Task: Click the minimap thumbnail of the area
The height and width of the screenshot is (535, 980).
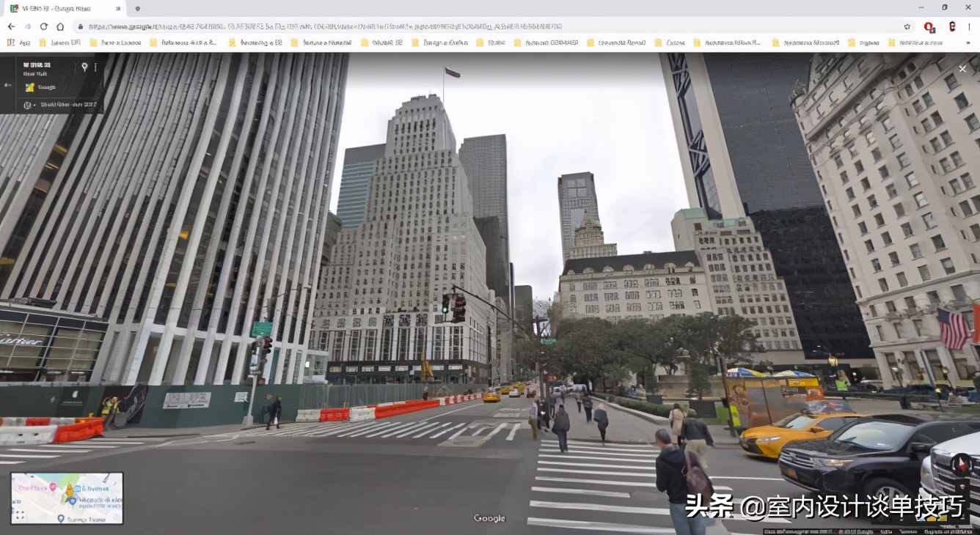Action: (67, 498)
